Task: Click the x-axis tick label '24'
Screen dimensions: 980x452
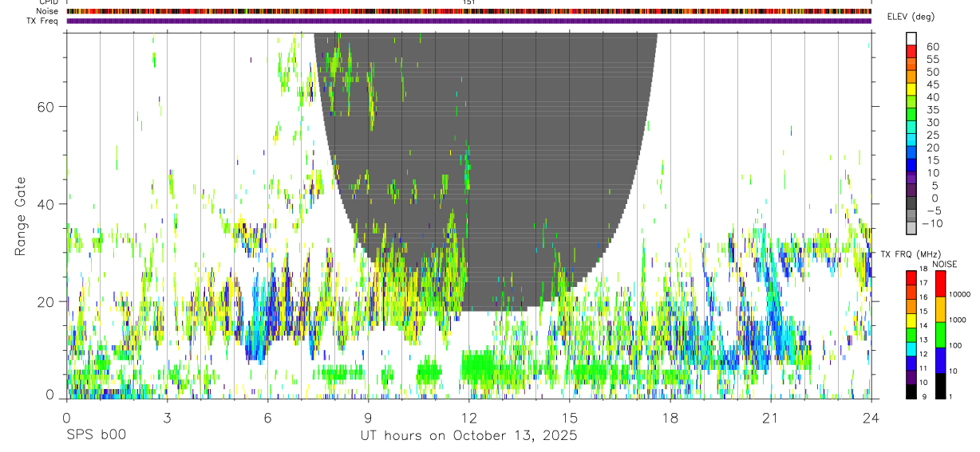Action: click(x=871, y=418)
